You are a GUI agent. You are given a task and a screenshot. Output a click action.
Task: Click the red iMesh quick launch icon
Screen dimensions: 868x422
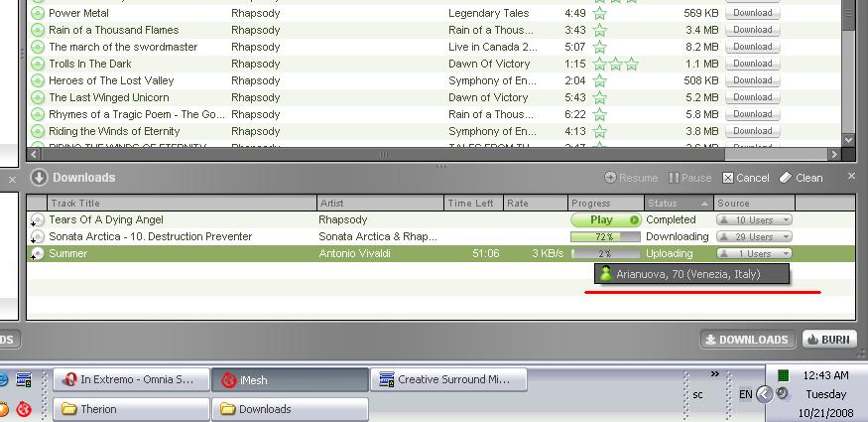pyautogui.click(x=24, y=409)
